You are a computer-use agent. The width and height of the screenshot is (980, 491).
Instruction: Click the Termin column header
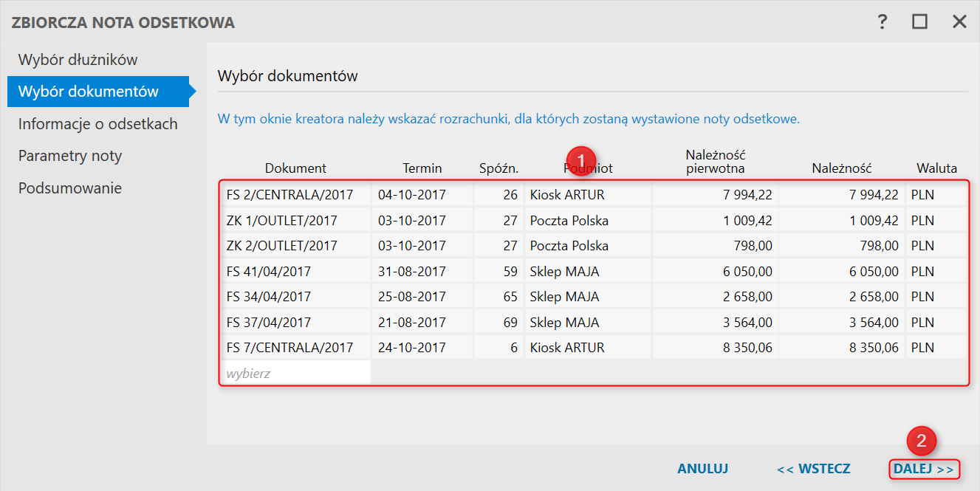(x=423, y=168)
